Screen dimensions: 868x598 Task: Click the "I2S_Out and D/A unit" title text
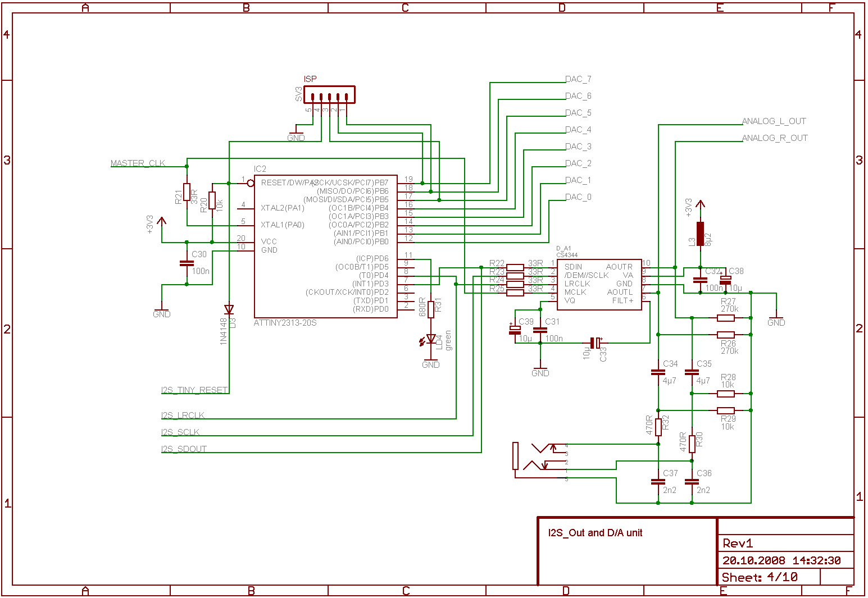(595, 533)
